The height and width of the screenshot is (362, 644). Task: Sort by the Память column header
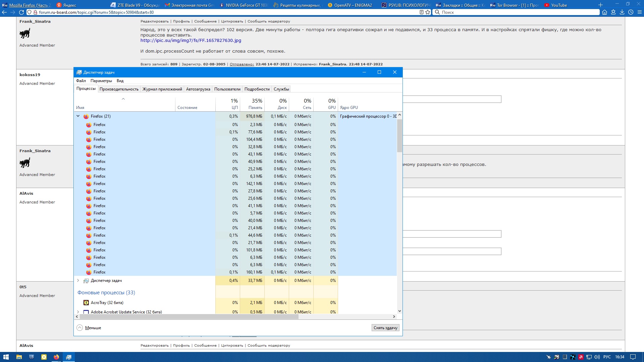coord(252,104)
